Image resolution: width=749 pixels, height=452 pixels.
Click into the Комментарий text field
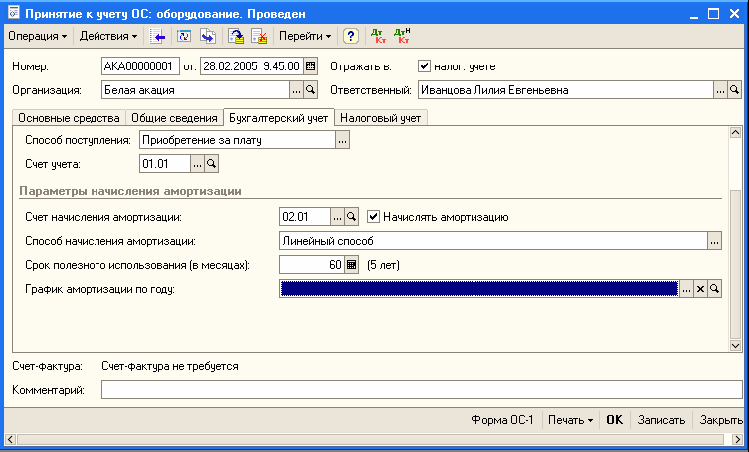point(420,389)
